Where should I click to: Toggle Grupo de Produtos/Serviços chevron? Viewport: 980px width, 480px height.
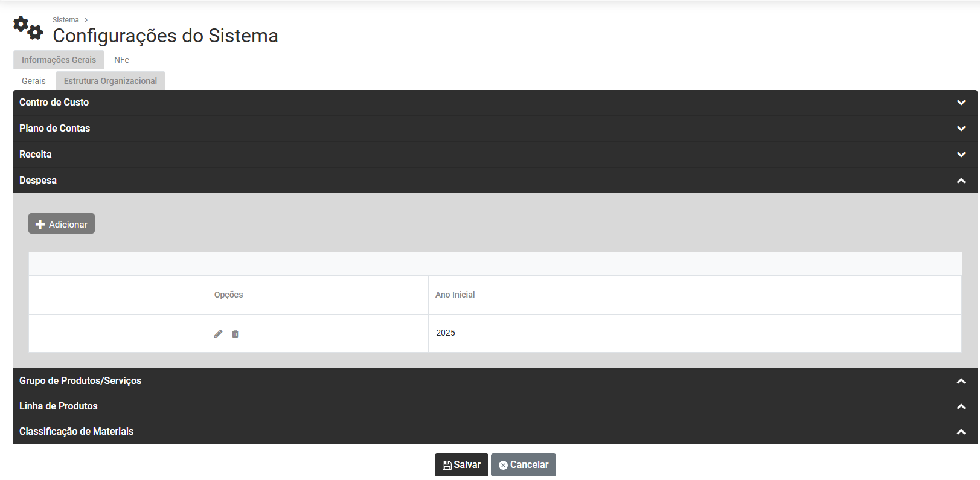[x=961, y=381]
